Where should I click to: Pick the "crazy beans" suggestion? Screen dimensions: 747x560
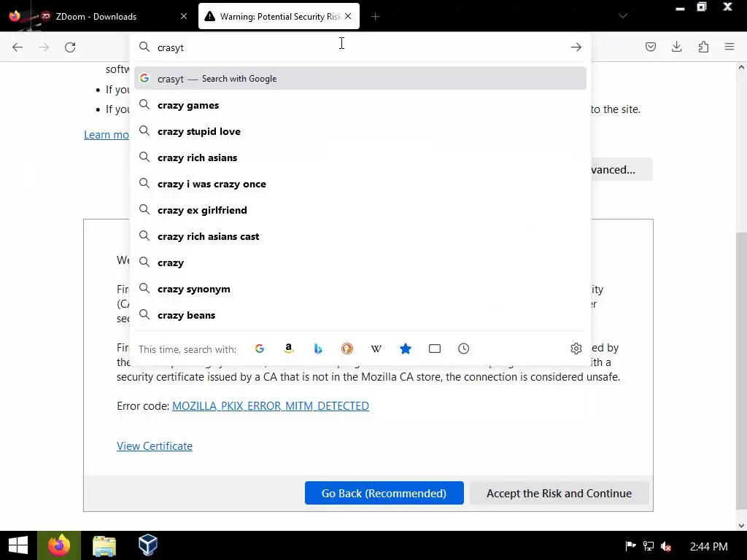click(x=360, y=315)
